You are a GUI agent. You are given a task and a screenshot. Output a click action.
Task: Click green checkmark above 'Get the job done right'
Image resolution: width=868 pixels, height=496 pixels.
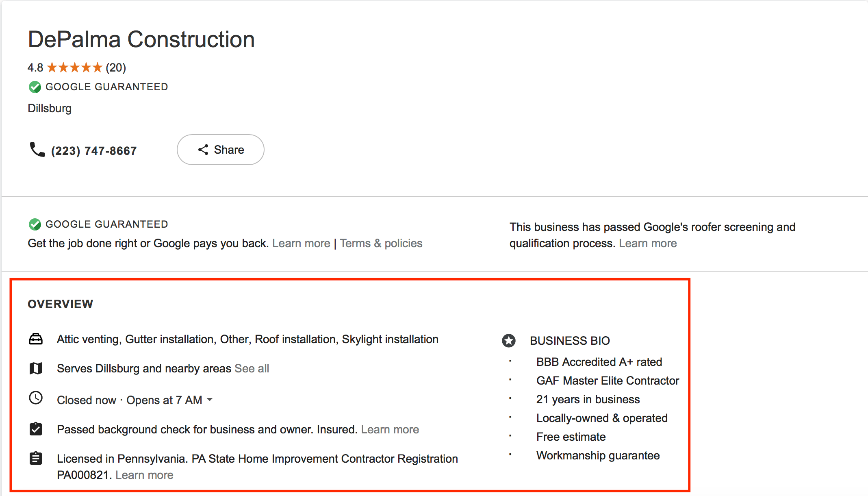pos(35,224)
